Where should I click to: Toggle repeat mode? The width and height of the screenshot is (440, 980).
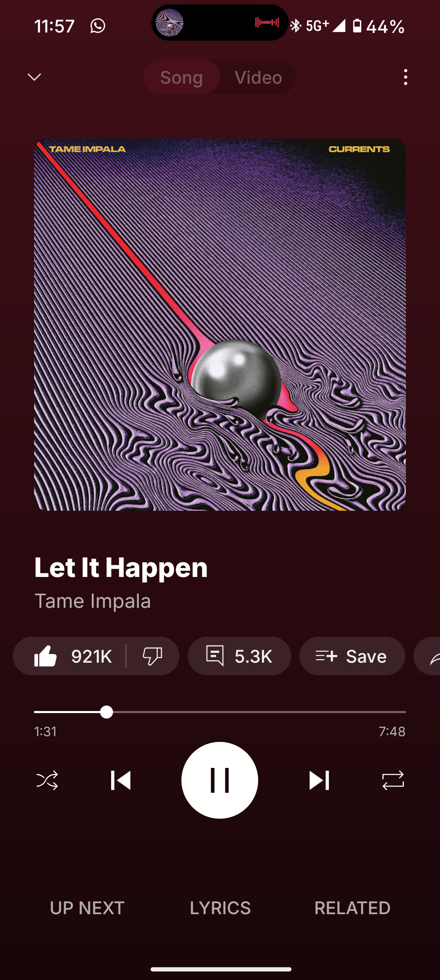[x=393, y=780]
